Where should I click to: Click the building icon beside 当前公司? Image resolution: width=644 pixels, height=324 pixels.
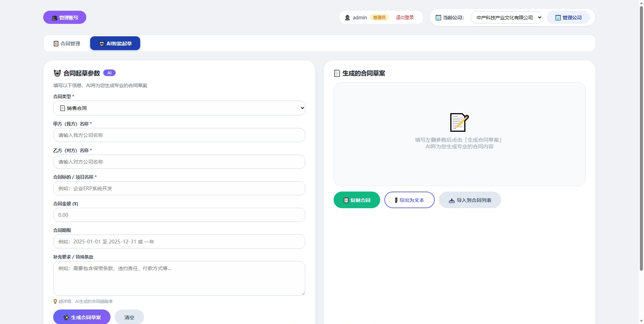pyautogui.click(x=438, y=18)
